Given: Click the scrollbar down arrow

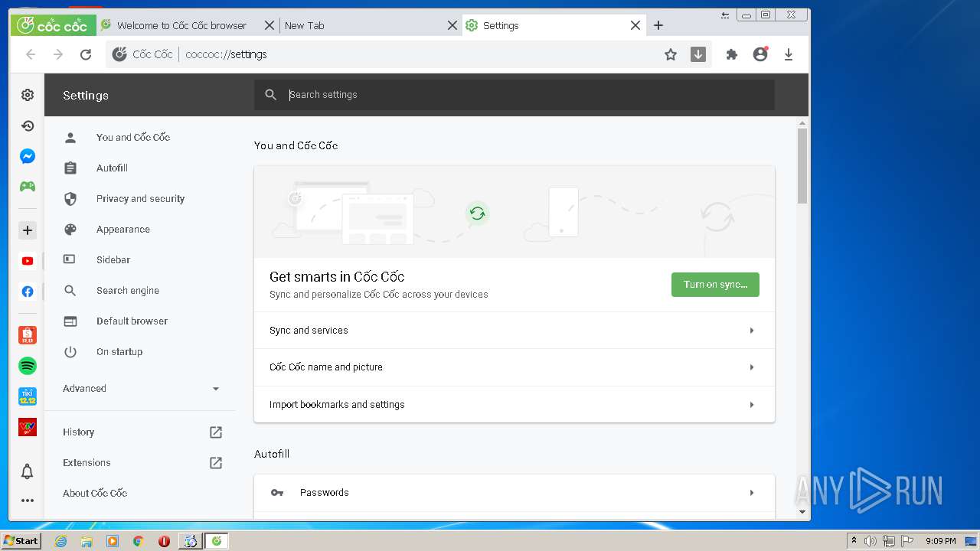Looking at the screenshot, I should tap(802, 512).
